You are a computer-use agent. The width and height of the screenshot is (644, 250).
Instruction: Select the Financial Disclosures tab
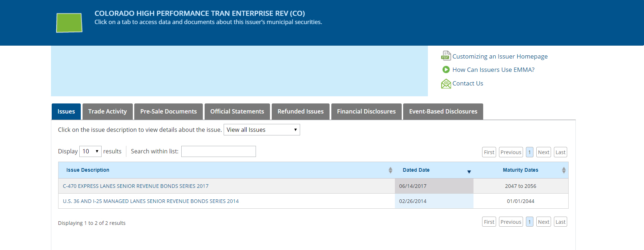pos(366,112)
